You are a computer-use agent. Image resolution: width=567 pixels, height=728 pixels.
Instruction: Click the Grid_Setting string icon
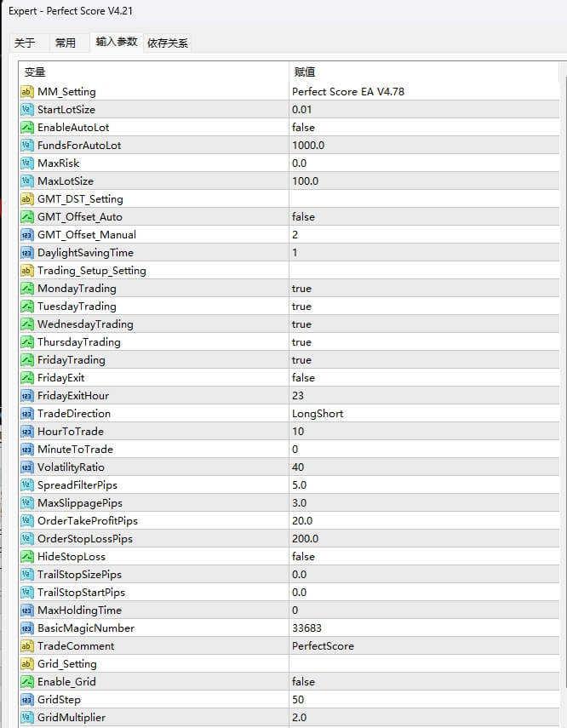click(x=27, y=663)
